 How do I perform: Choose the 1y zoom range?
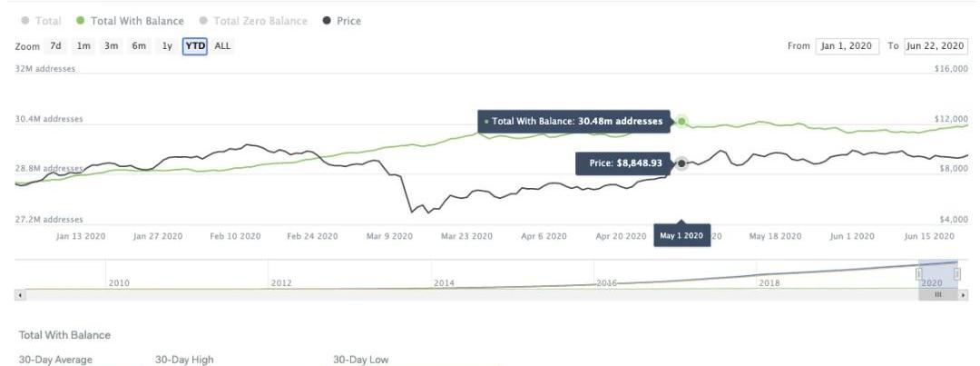tap(167, 45)
